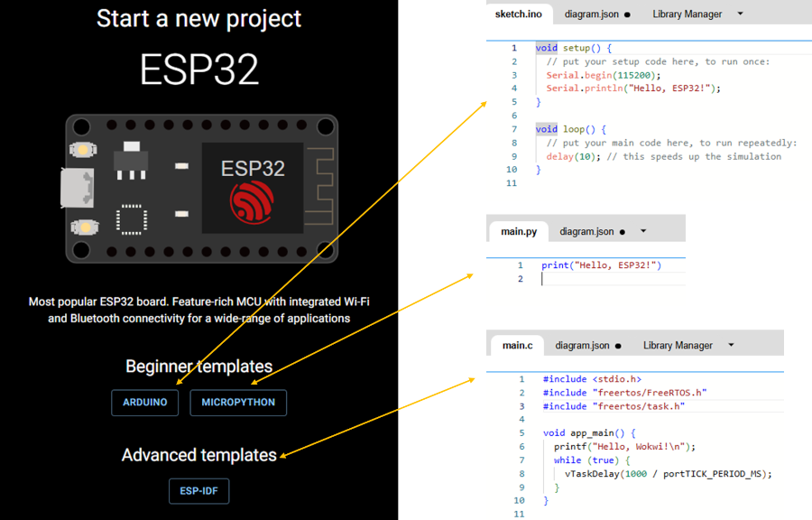Select the main.py tab
The width and height of the screenshot is (812, 520).
click(519, 231)
